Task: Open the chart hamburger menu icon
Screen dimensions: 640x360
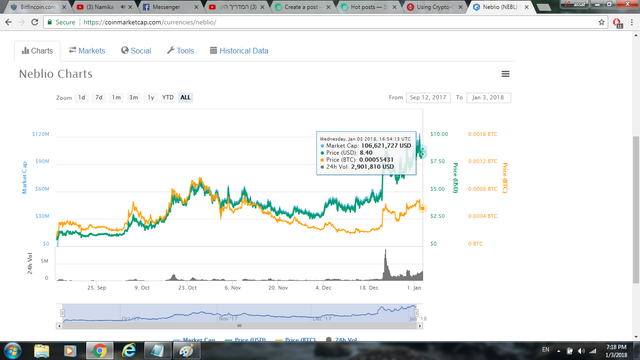Action: [505, 74]
